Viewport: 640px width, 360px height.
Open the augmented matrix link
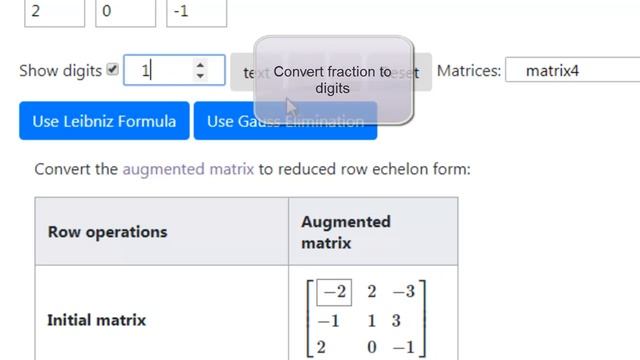pos(188,169)
